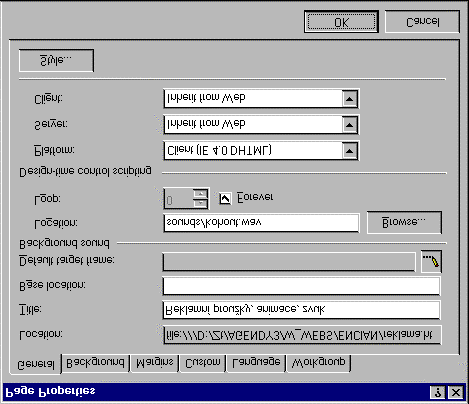The image size is (469, 404).
Task: Close the Page Properties dialog
Action: pyautogui.click(x=456, y=392)
